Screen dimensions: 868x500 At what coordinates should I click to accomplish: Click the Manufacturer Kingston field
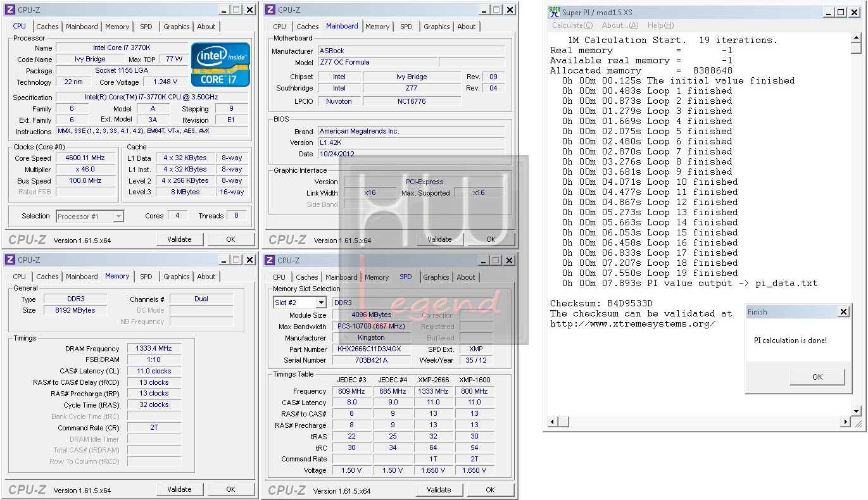pos(371,338)
